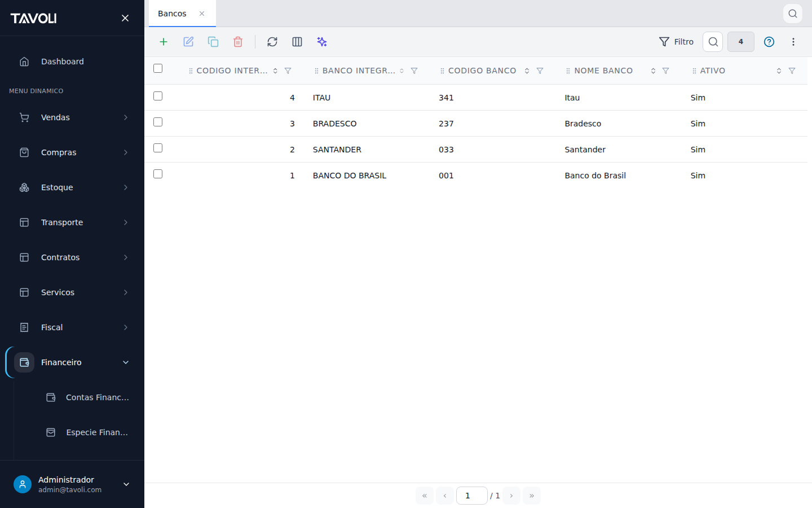Expand the Transporte menu chevron
This screenshot has height=508, width=812.
126,222
